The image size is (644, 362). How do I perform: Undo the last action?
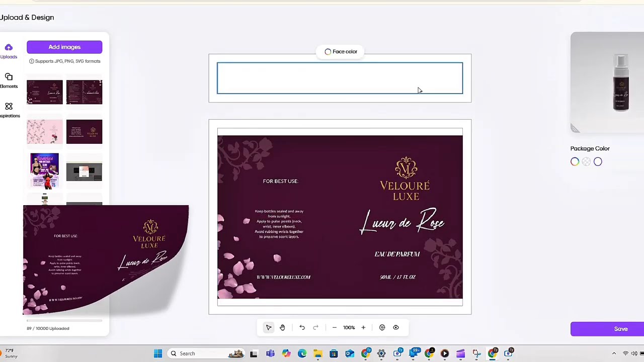302,327
